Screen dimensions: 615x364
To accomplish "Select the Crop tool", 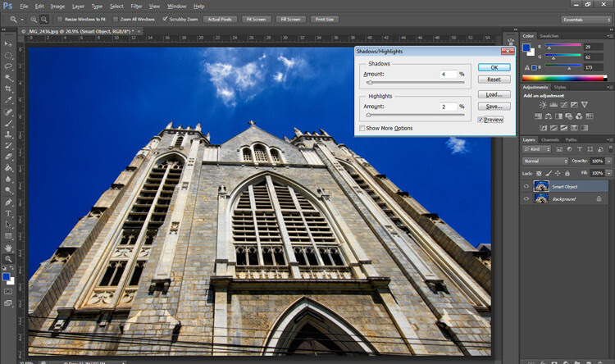I will pos(8,89).
